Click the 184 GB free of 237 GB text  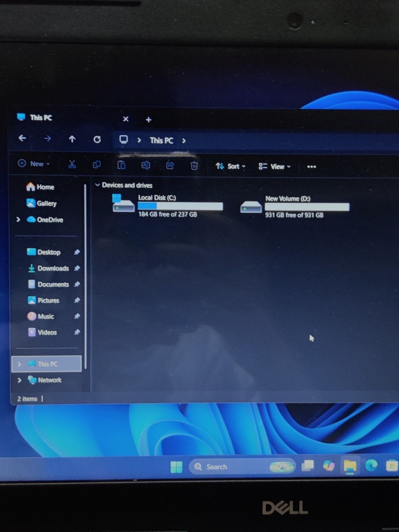pyautogui.click(x=168, y=214)
